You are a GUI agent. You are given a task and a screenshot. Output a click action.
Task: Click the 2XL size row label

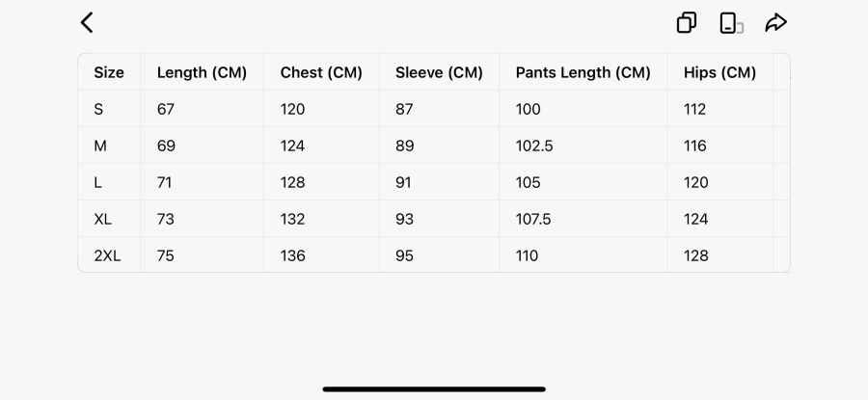tap(107, 255)
